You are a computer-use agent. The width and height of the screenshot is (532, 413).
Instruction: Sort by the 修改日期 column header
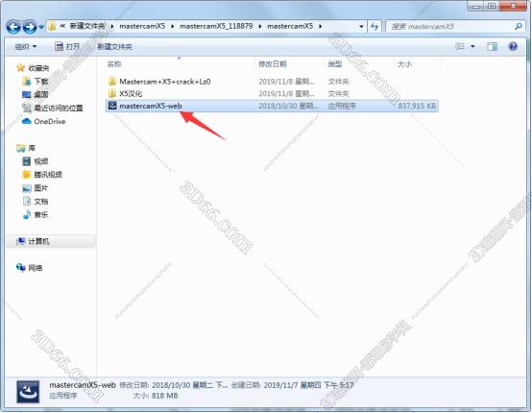(273, 63)
